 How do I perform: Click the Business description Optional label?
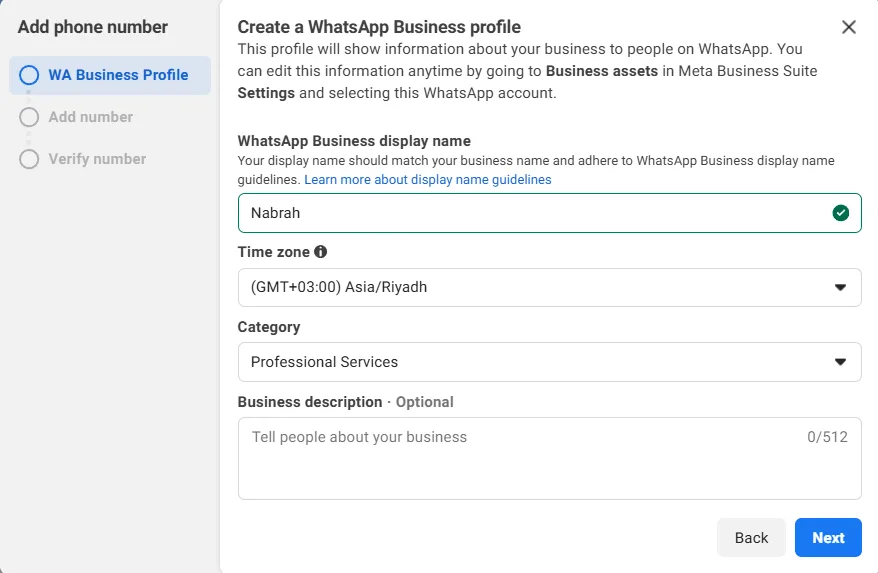345,402
